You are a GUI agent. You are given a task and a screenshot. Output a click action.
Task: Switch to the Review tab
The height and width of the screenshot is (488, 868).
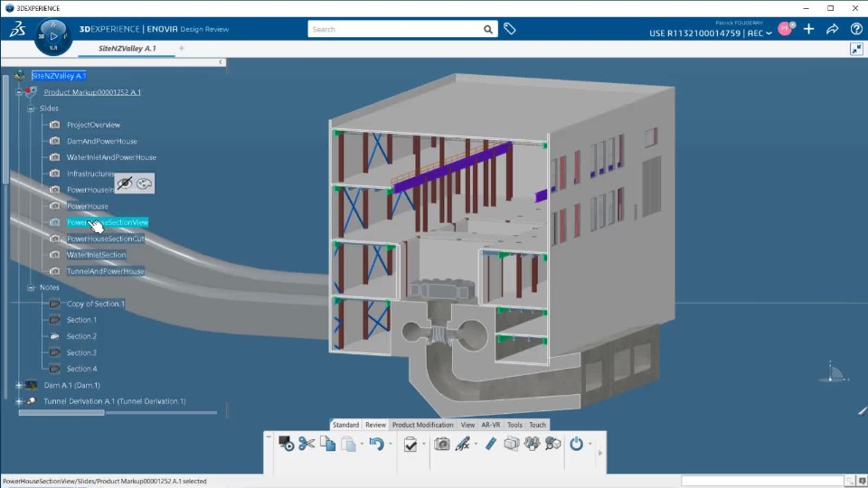coord(375,425)
